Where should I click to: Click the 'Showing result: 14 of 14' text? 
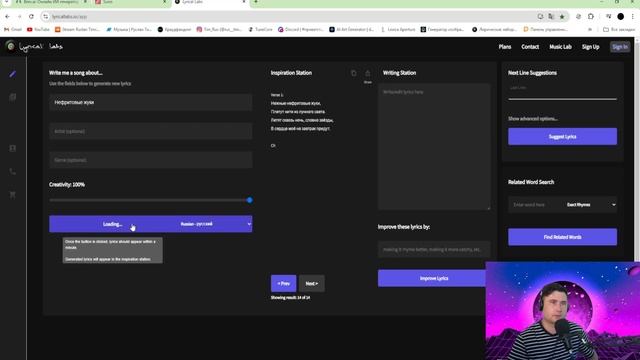click(290, 298)
